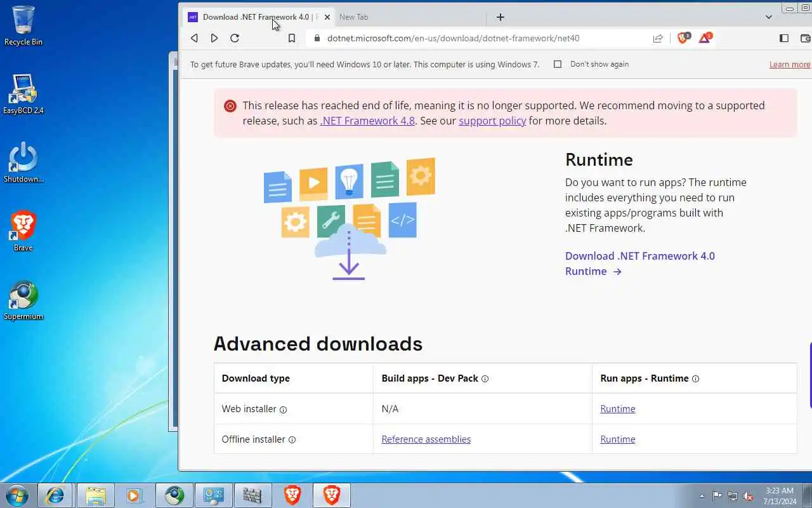This screenshot has height=508, width=812.
Task: Open clock and date in system tray
Action: 780,496
